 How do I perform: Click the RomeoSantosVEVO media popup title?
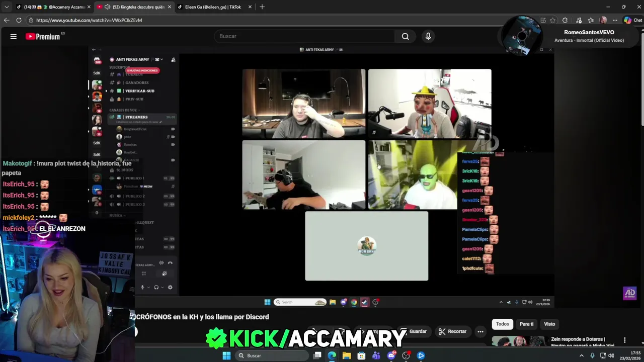589,32
